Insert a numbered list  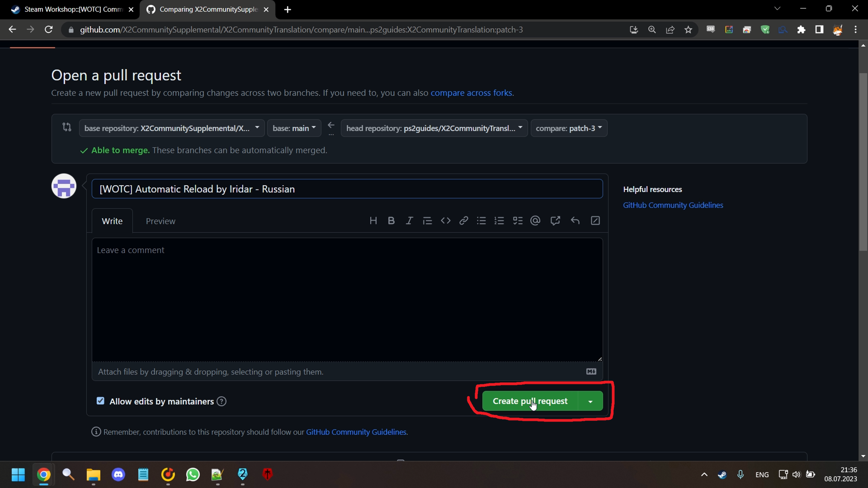[x=499, y=221]
